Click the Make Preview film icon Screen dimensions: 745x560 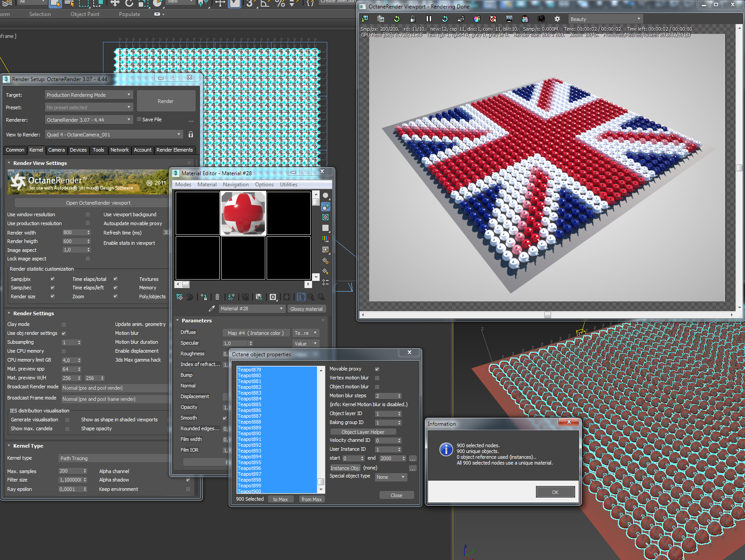[x=325, y=249]
